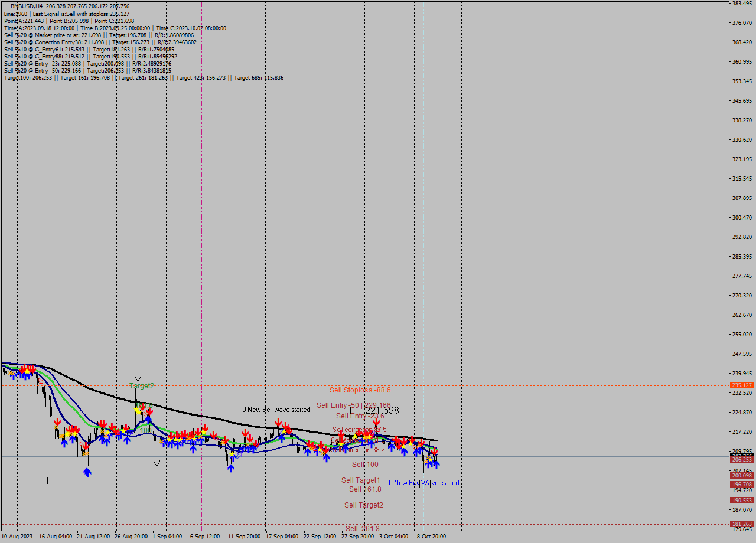
Task: Select the large red down arrow above Sell Entry -23.6 text
Action: (x=376, y=421)
